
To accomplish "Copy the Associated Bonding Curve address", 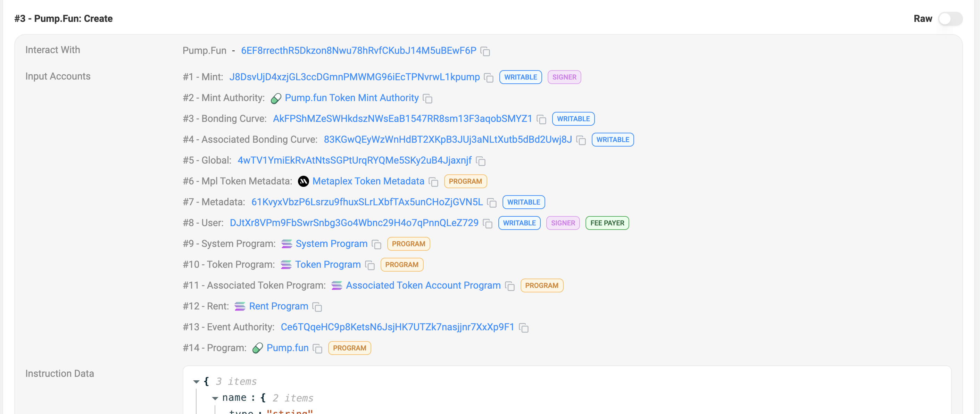I will point(581,140).
